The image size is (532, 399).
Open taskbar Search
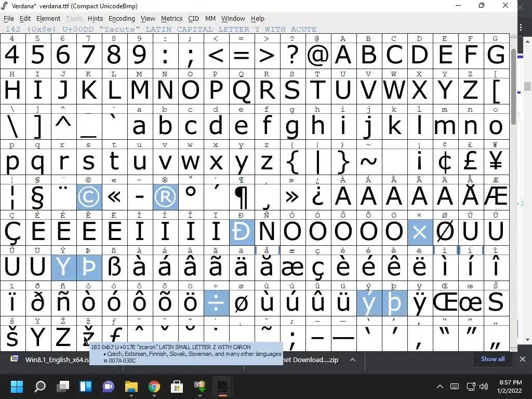[x=40, y=386]
